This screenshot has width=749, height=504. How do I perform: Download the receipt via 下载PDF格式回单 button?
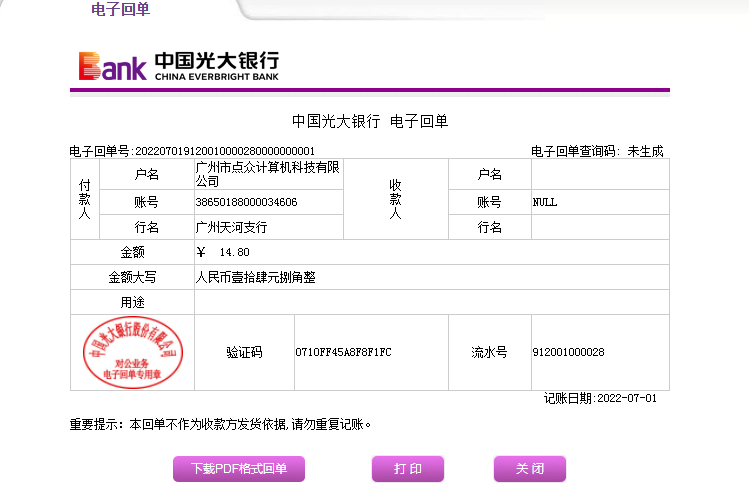239,468
